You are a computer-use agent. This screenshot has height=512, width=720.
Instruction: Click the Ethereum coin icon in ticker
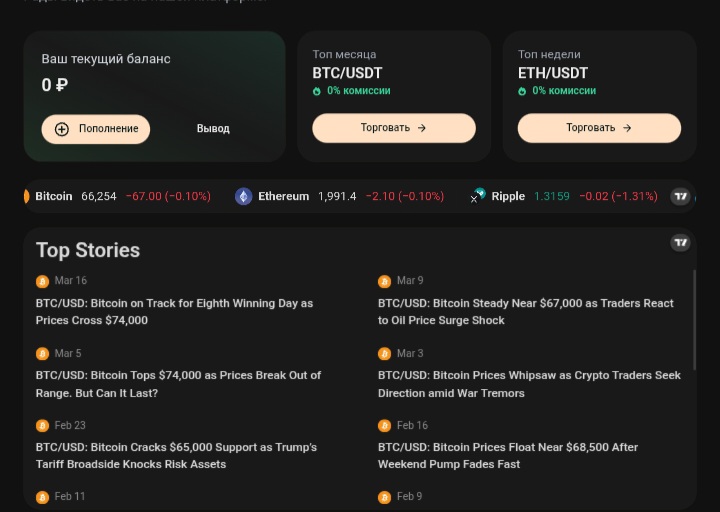243,197
